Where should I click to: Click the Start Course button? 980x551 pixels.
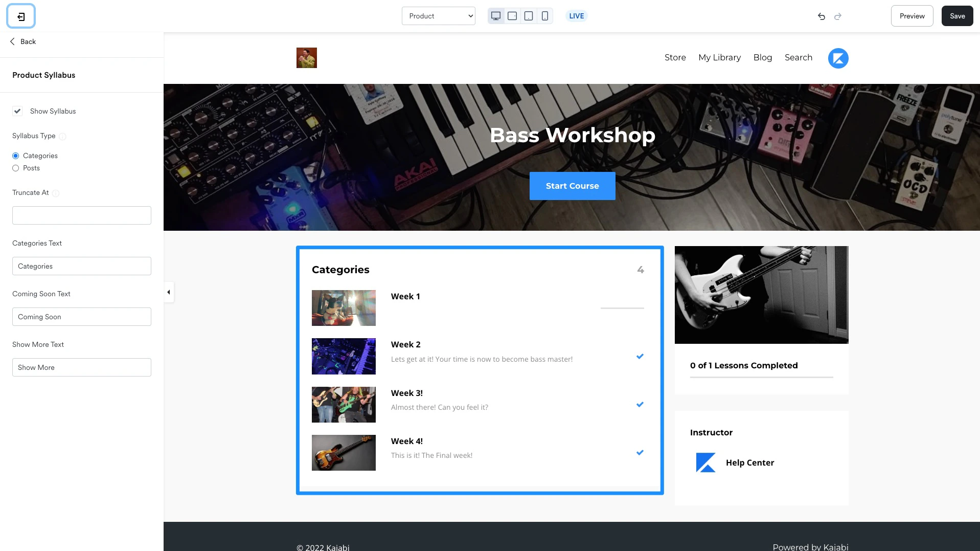coord(572,186)
